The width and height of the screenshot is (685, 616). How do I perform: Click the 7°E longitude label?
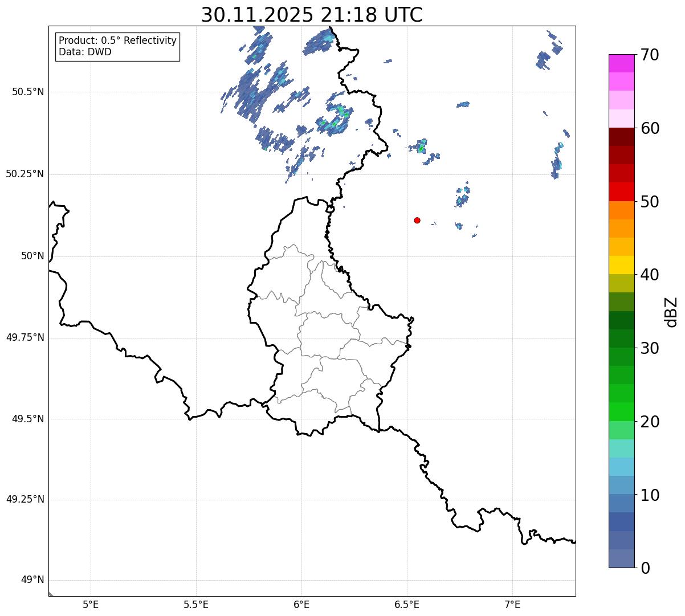tap(512, 604)
